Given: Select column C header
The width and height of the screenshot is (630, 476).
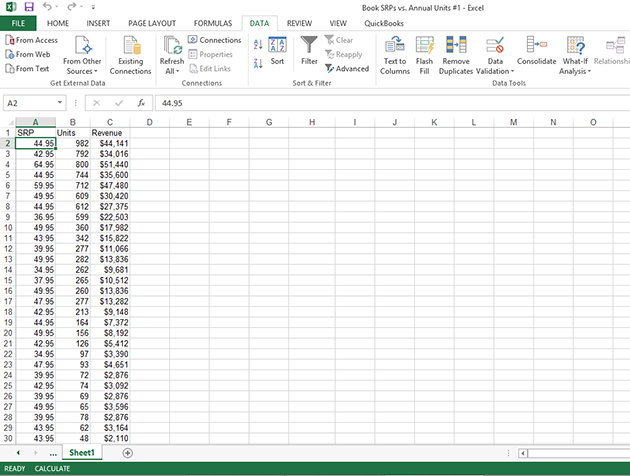Looking at the screenshot, I should point(110,122).
